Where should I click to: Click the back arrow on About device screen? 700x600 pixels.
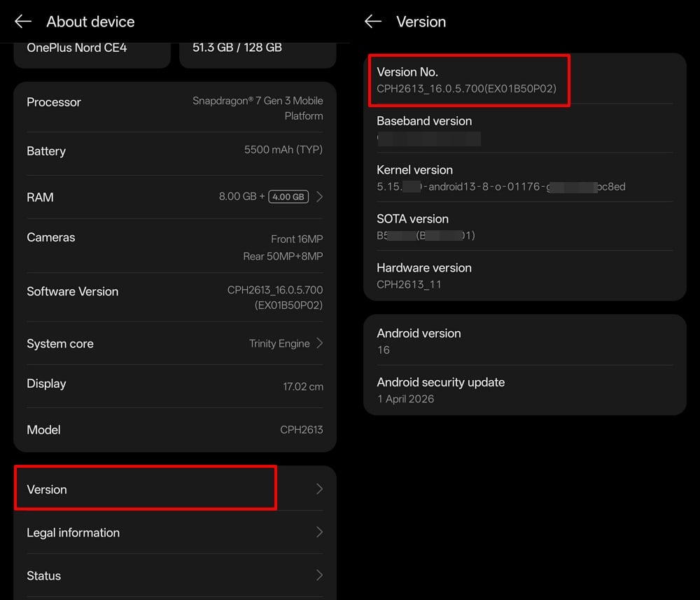point(23,21)
